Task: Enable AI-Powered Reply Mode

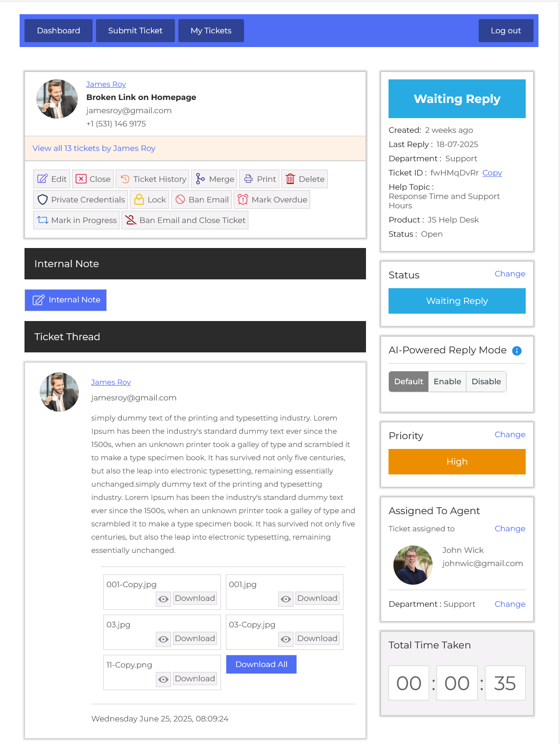Action: coord(447,381)
